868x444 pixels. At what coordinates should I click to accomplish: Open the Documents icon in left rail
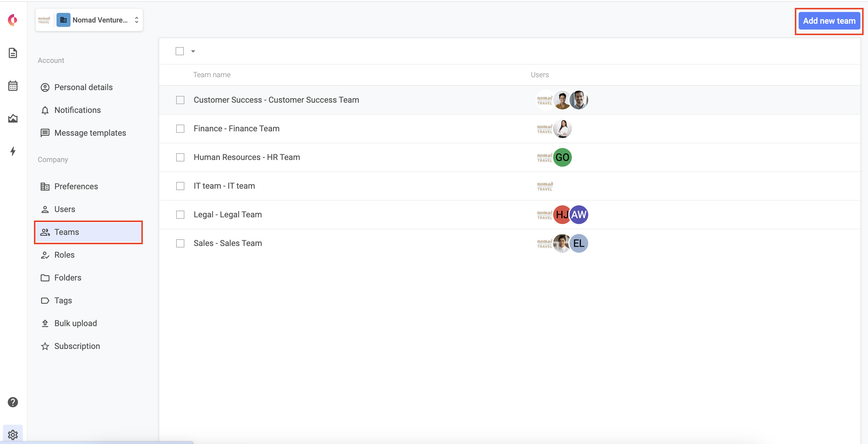pyautogui.click(x=13, y=53)
